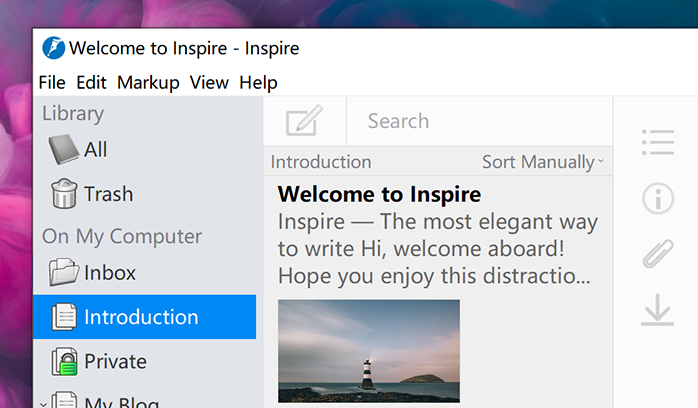Viewport: 698px width, 408px height.
Task: Click the Private locked folder icon
Action: (64, 361)
